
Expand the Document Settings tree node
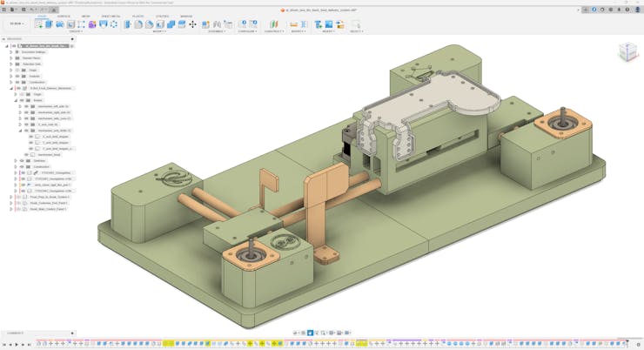tap(11, 52)
